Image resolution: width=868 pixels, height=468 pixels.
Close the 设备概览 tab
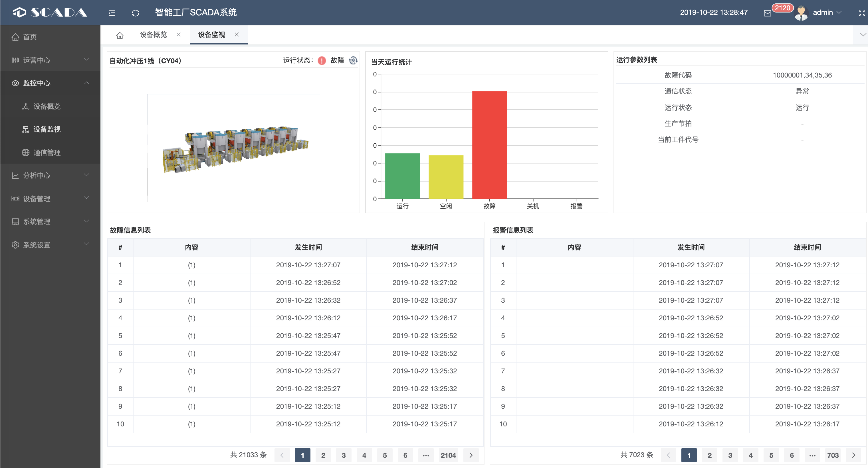[179, 35]
